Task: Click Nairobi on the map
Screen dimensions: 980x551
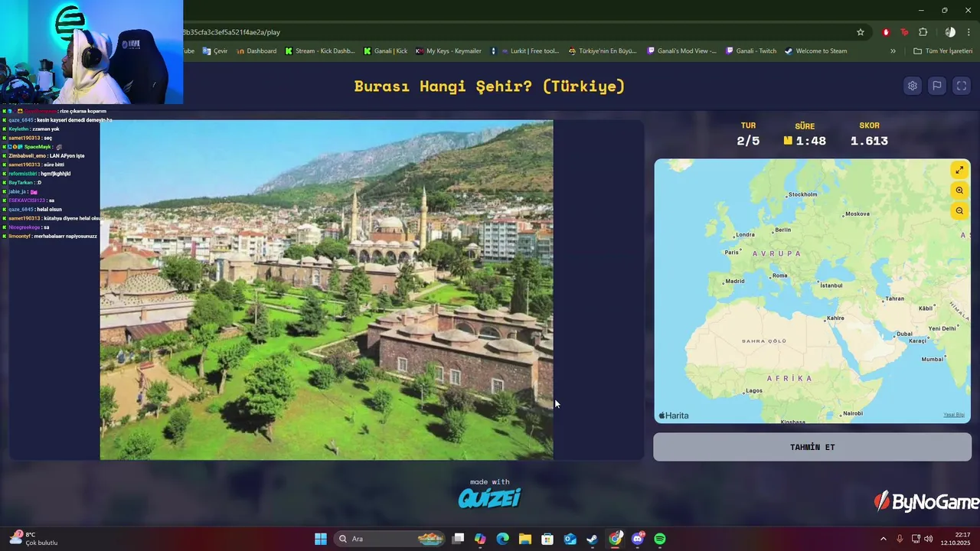Action: point(851,413)
